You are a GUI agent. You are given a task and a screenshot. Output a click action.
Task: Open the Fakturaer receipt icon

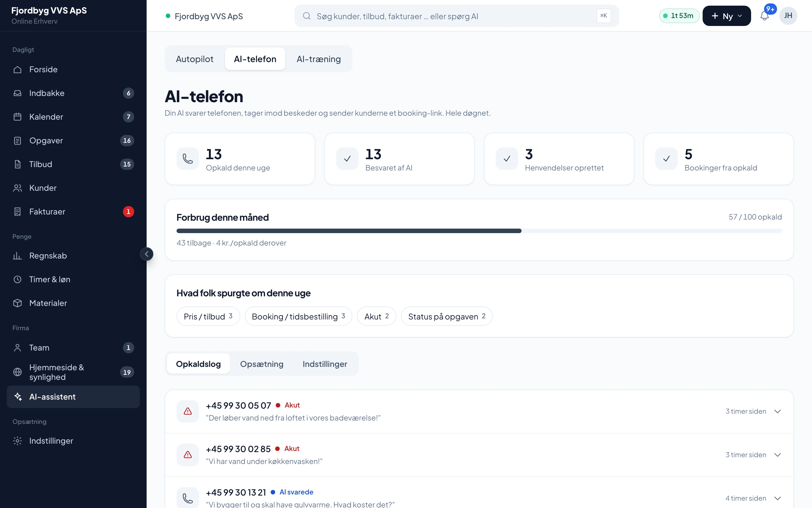point(17,212)
